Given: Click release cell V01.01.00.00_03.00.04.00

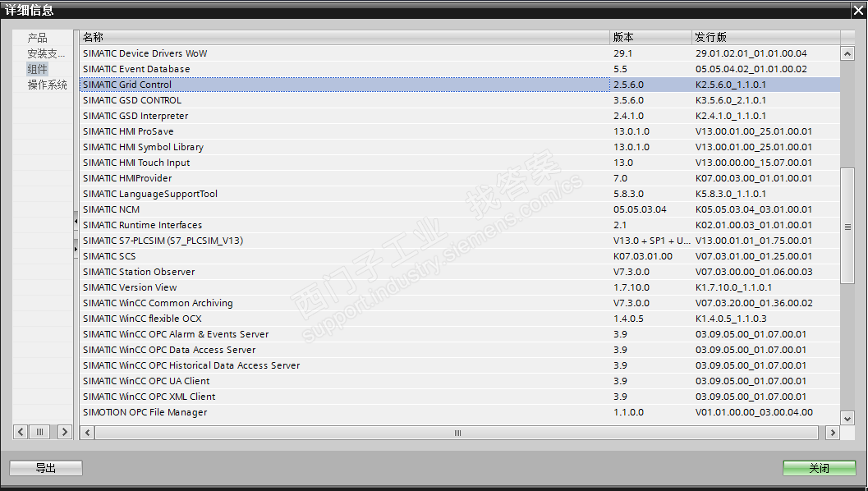Looking at the screenshot, I should (x=766, y=412).
